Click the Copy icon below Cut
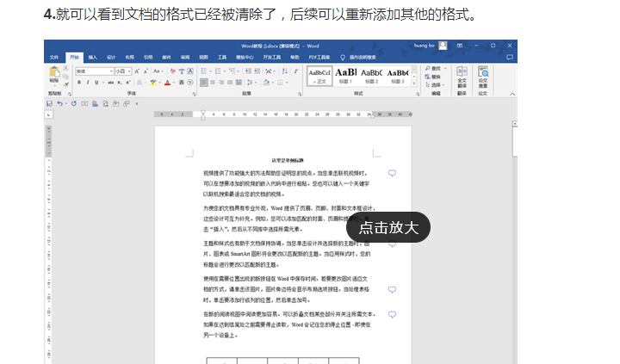This screenshot has height=364, width=620. (x=65, y=77)
